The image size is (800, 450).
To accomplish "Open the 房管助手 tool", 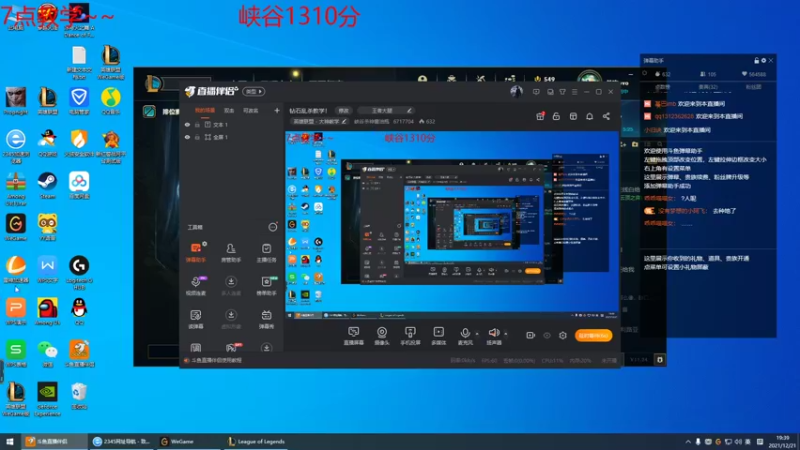I will click(231, 252).
